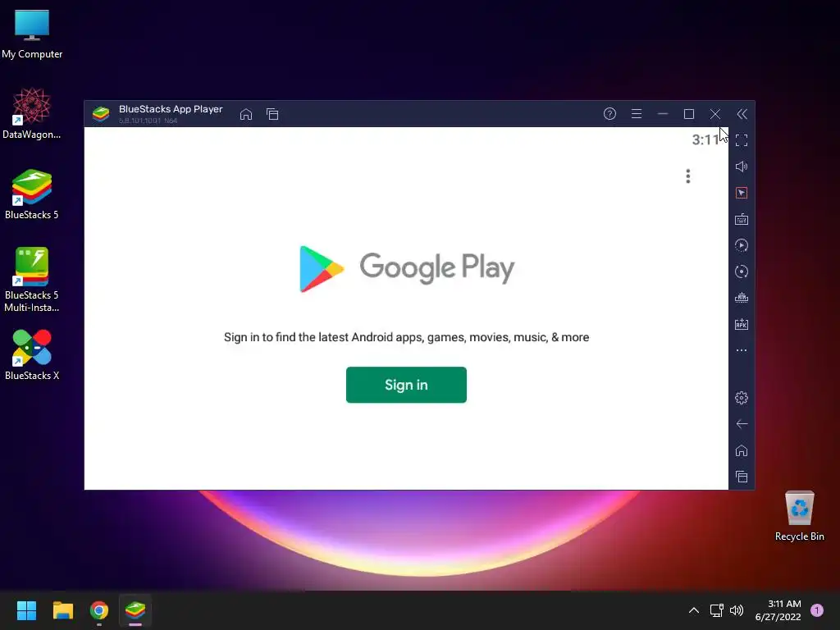Image resolution: width=840 pixels, height=630 pixels.
Task: Open the system tray speaker volume icon
Action: (737, 610)
